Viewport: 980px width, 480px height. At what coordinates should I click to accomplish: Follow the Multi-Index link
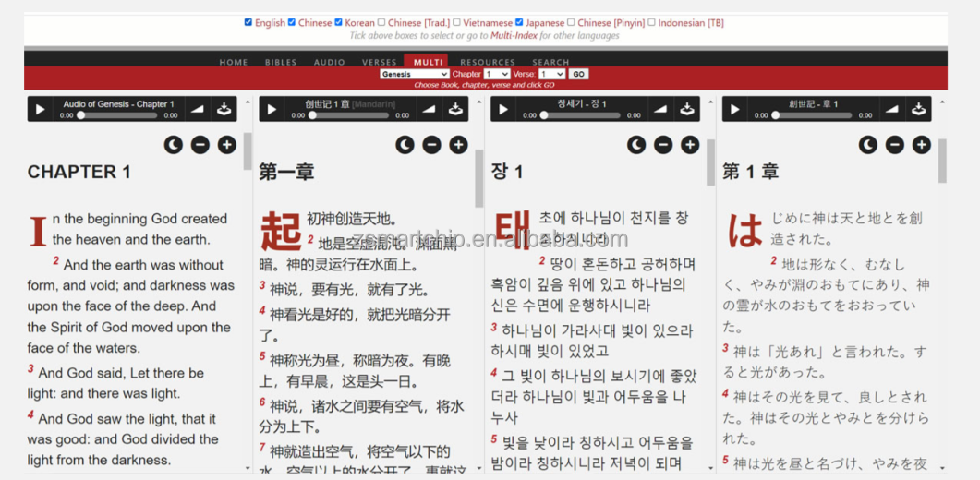[x=514, y=36]
